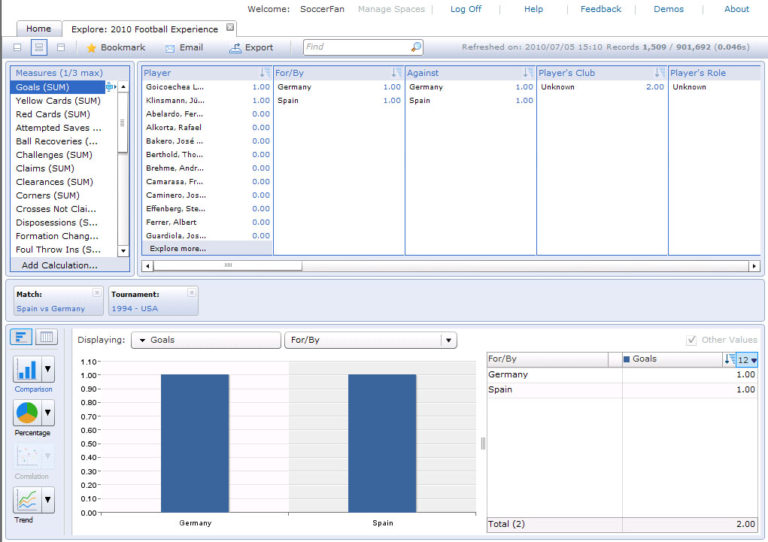Click the Goals color swatch in table header
768x542 pixels.
coord(627,359)
